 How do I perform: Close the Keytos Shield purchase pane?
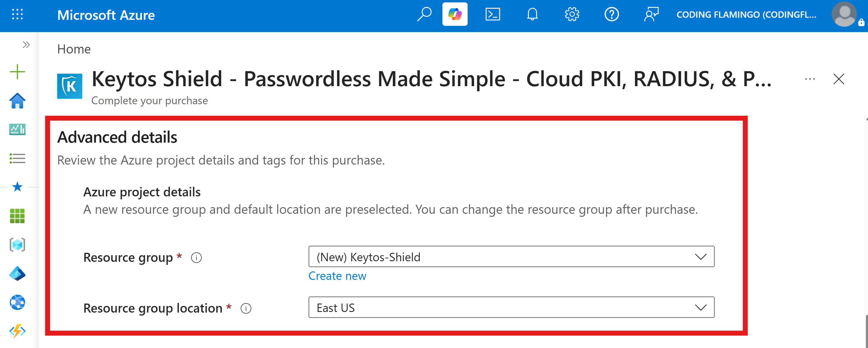[839, 79]
